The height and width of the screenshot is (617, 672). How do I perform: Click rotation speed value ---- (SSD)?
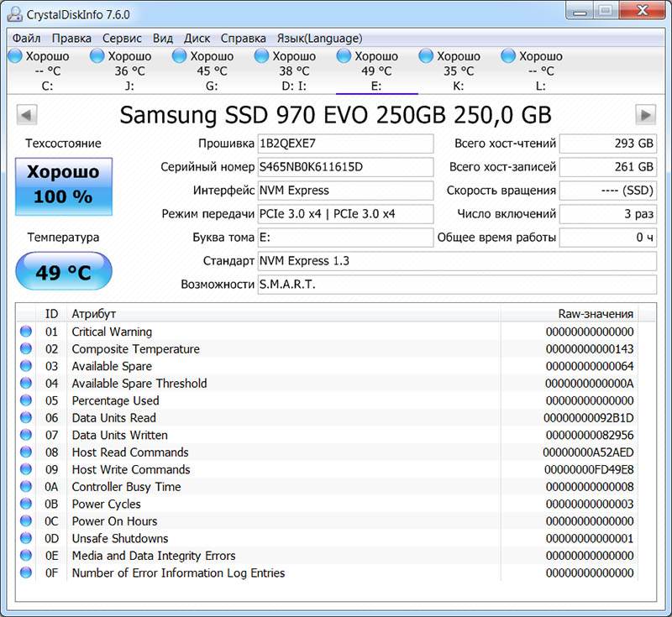[607, 191]
